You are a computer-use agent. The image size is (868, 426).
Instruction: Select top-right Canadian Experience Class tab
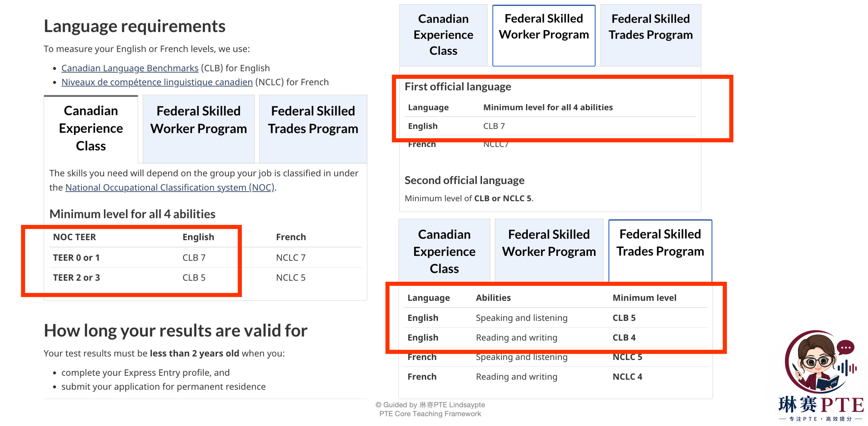pyautogui.click(x=443, y=35)
